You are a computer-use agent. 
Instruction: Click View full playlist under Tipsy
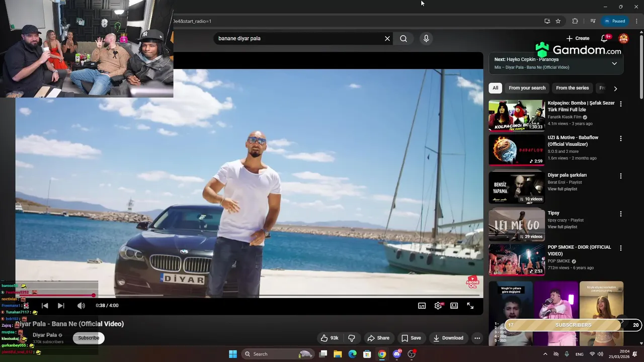[562, 227]
